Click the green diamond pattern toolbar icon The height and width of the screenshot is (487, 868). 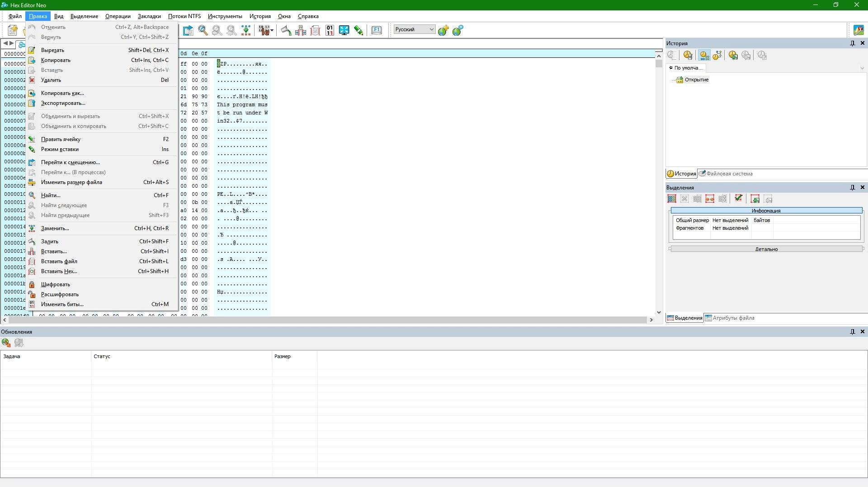(x=246, y=30)
